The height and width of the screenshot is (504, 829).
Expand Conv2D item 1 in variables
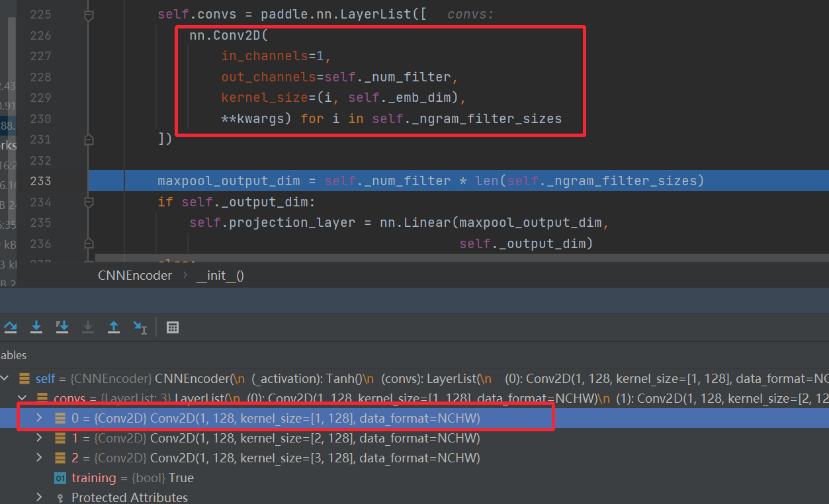click(39, 438)
